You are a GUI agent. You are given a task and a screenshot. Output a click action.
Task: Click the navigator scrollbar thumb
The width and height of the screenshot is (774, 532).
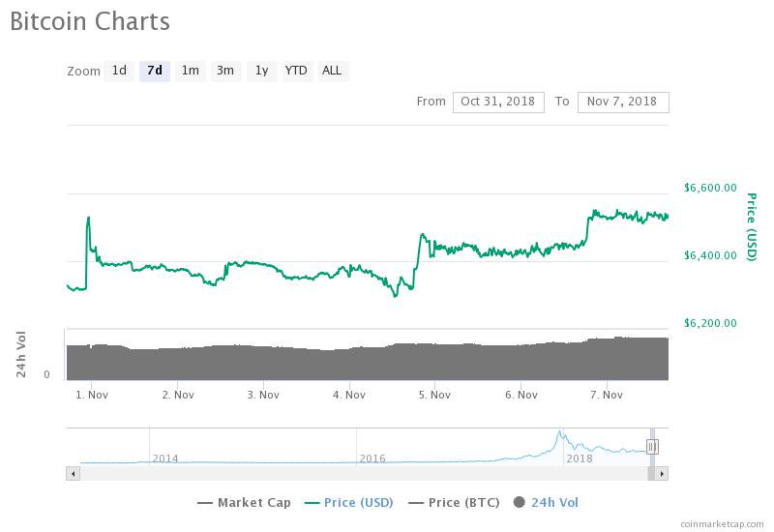coord(651,474)
